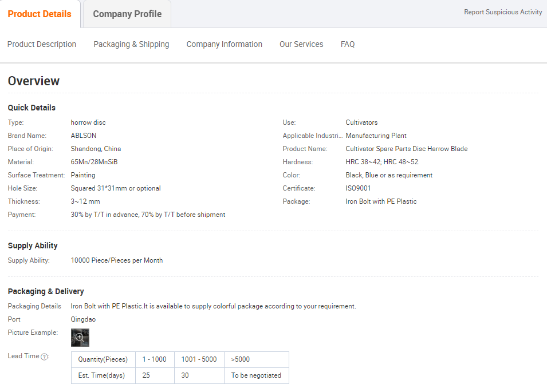Select the 1 - 1000 quantity cell
The width and height of the screenshot is (547, 392).
[154, 359]
